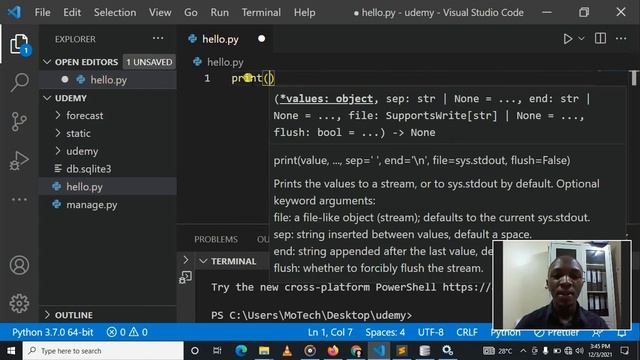Viewport: 640px width, 360px height.
Task: Expand the OUTLINE section
Action: pos(47,315)
